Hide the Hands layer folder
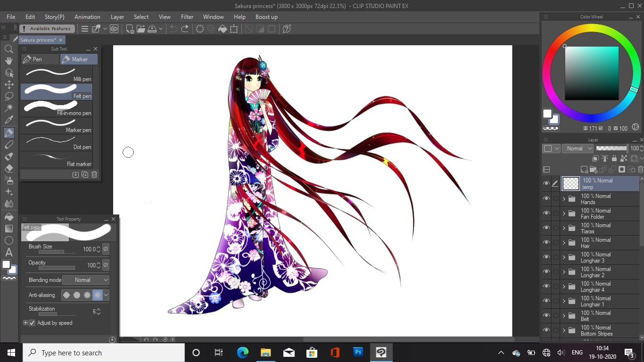The width and height of the screenshot is (644, 362). 546,199
